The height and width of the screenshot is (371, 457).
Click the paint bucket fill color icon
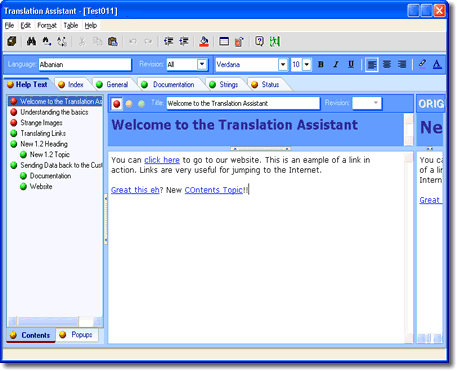click(x=204, y=42)
